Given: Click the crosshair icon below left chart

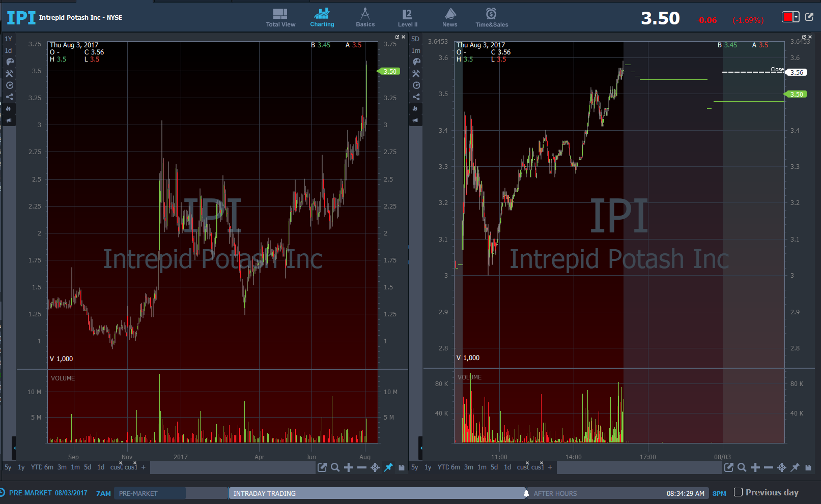Looking at the screenshot, I should point(375,467).
